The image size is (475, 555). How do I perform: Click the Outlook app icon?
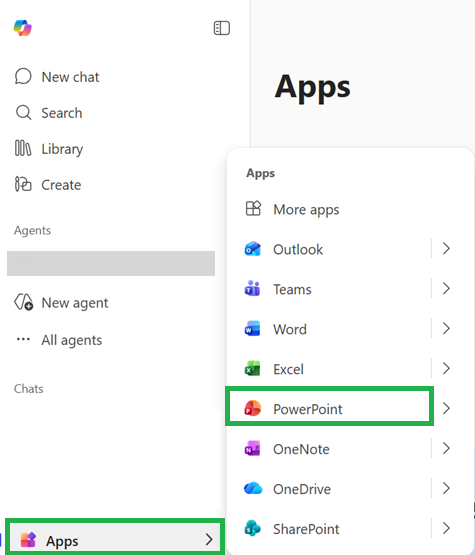click(253, 249)
